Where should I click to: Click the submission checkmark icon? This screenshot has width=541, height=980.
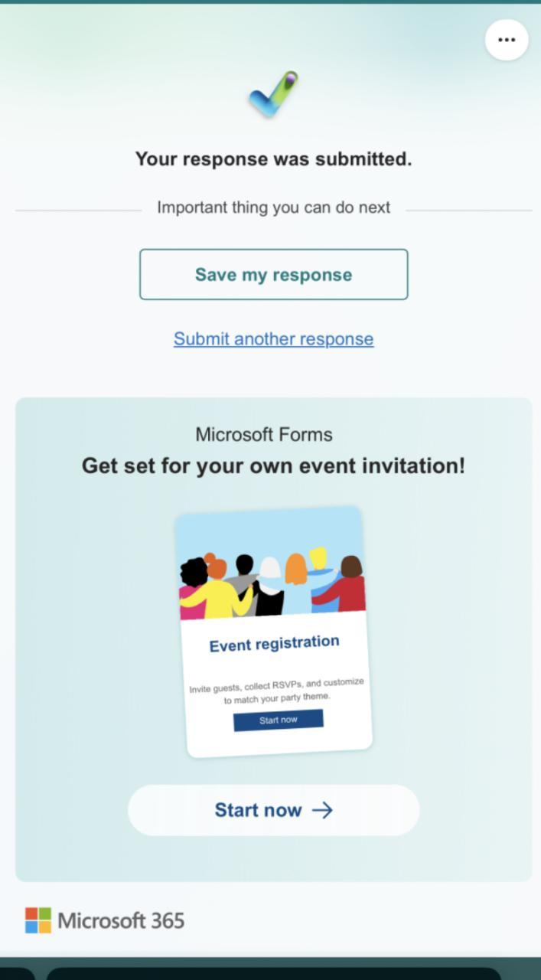pos(273,95)
